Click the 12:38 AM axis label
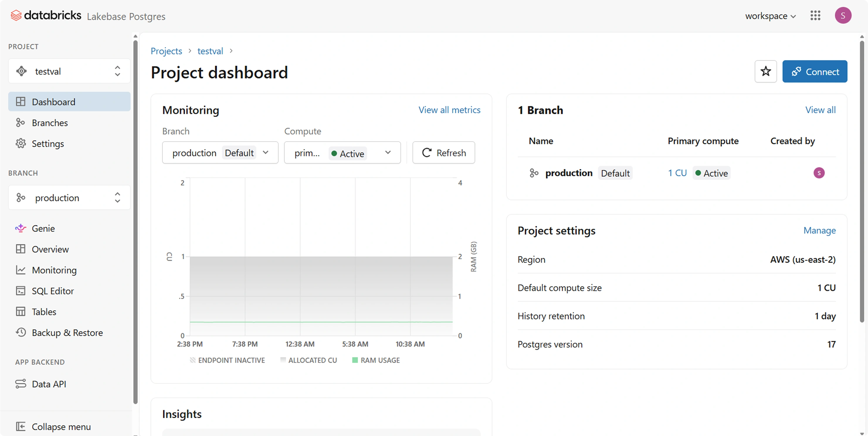The image size is (868, 436). tap(300, 344)
